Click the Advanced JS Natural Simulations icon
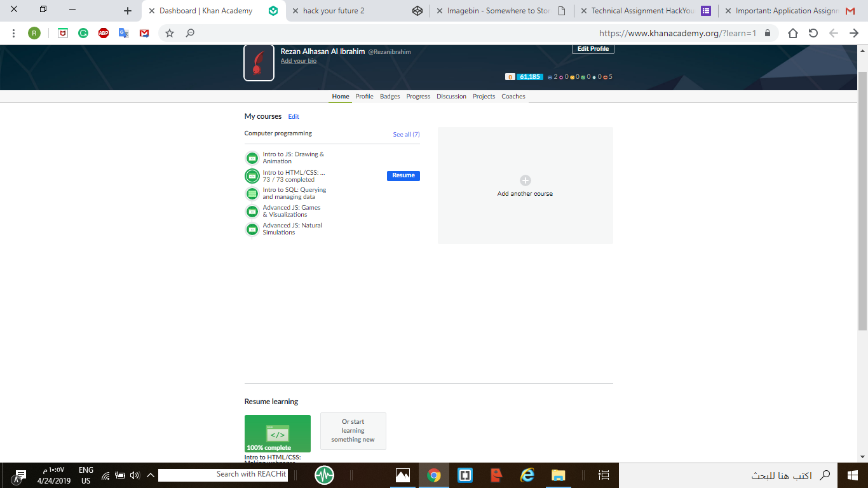868x488 pixels. coord(252,229)
